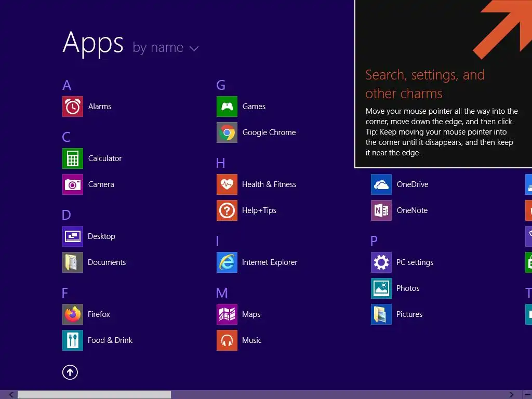Click the A letter group header
The image size is (532, 399).
pos(67,85)
